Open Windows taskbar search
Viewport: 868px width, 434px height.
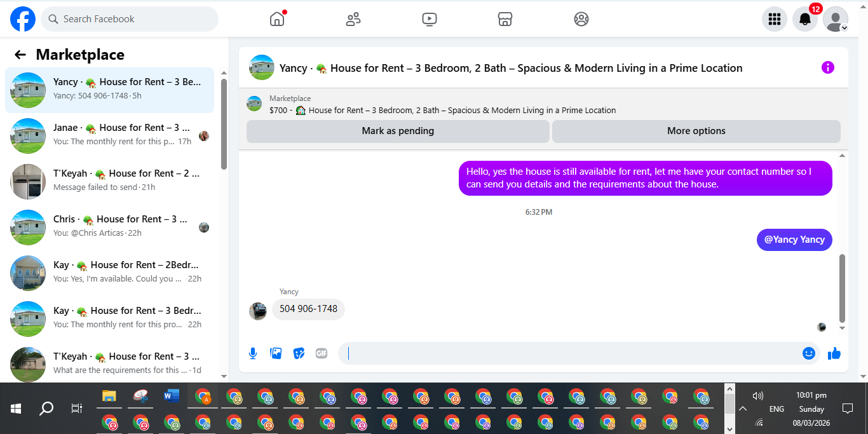[x=46, y=409]
